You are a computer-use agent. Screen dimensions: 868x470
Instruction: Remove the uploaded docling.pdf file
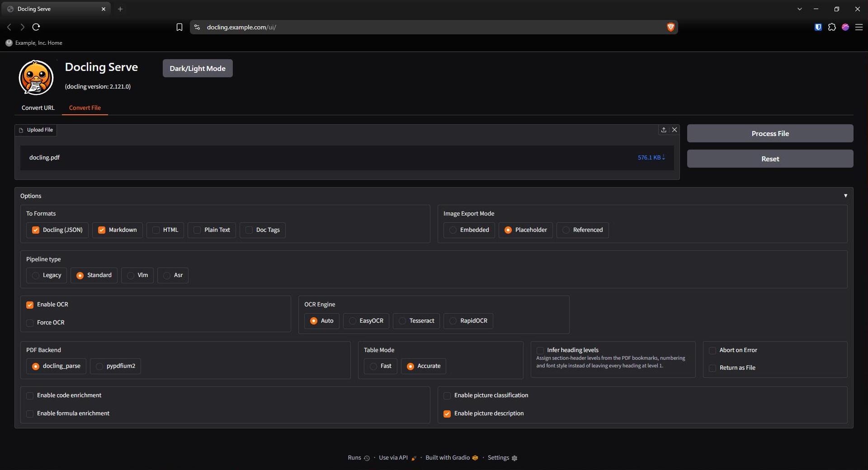pos(675,130)
